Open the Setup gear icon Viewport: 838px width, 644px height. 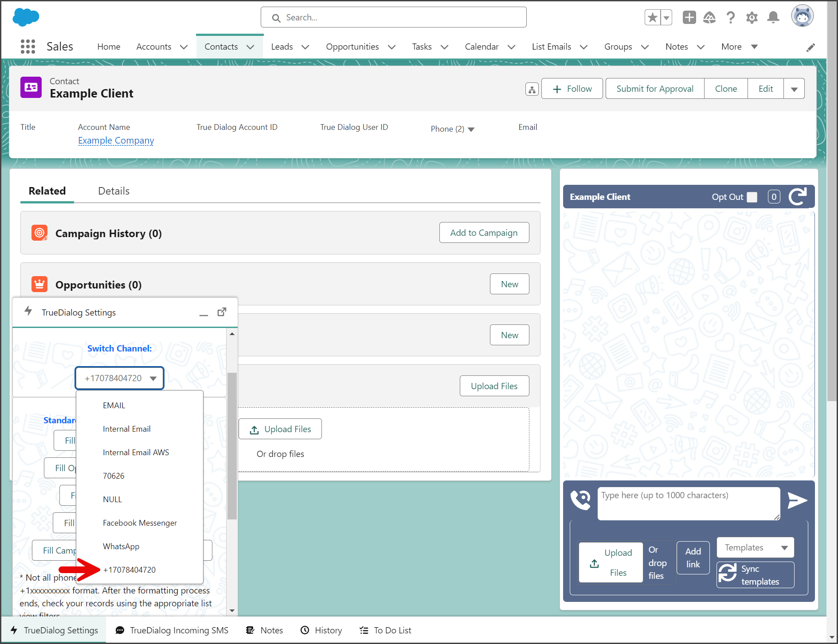tap(752, 18)
